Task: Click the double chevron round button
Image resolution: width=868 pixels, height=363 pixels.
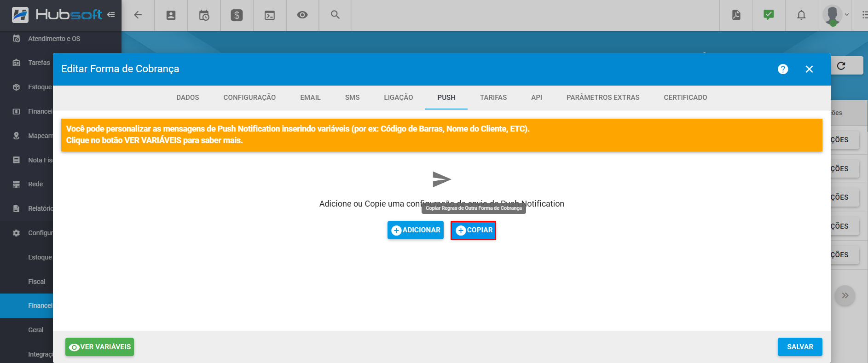Action: click(x=845, y=295)
